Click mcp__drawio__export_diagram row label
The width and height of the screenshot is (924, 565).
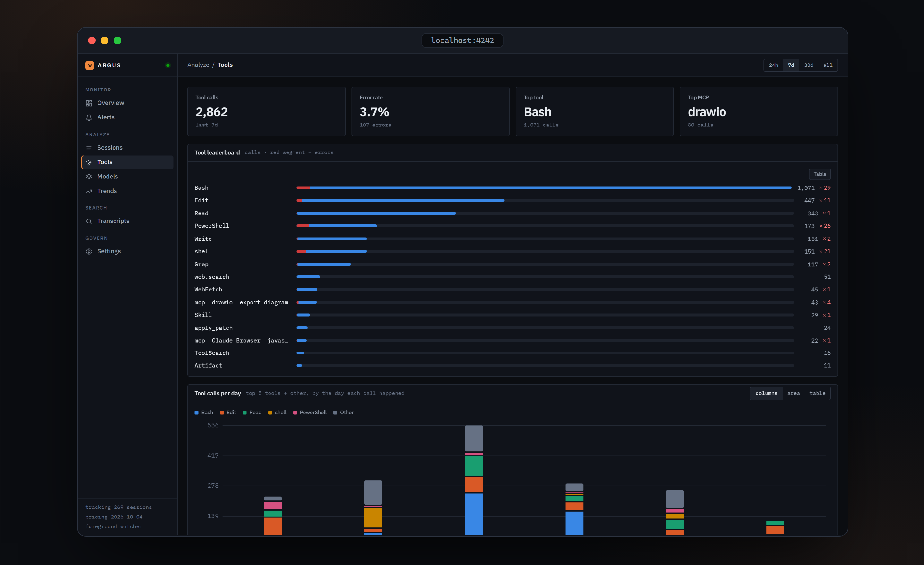point(241,302)
